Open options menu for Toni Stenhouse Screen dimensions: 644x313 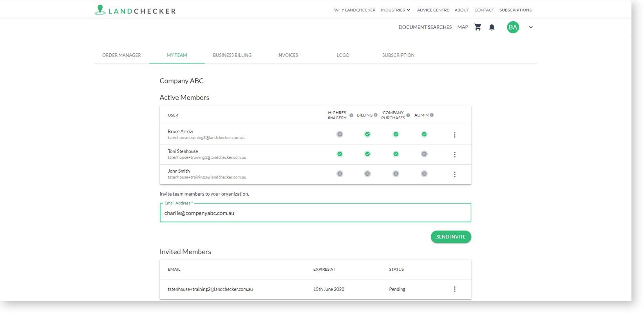tap(455, 155)
